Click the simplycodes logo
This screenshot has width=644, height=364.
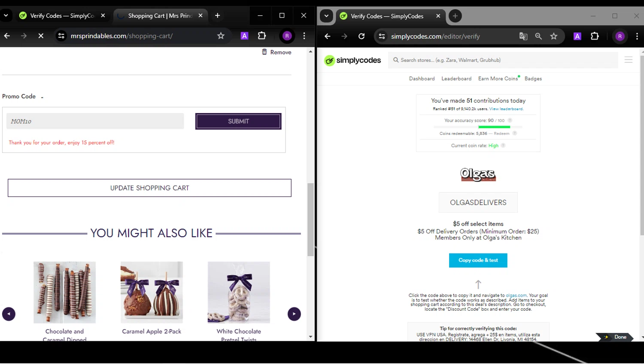(x=352, y=61)
